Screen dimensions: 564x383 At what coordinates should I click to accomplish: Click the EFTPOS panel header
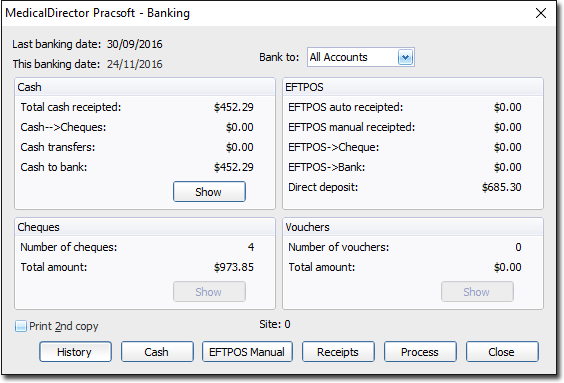point(413,87)
